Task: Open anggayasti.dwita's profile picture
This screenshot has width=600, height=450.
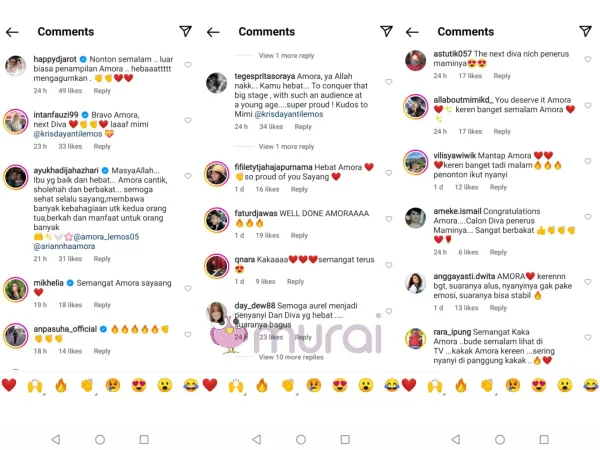Action: pyautogui.click(x=415, y=284)
